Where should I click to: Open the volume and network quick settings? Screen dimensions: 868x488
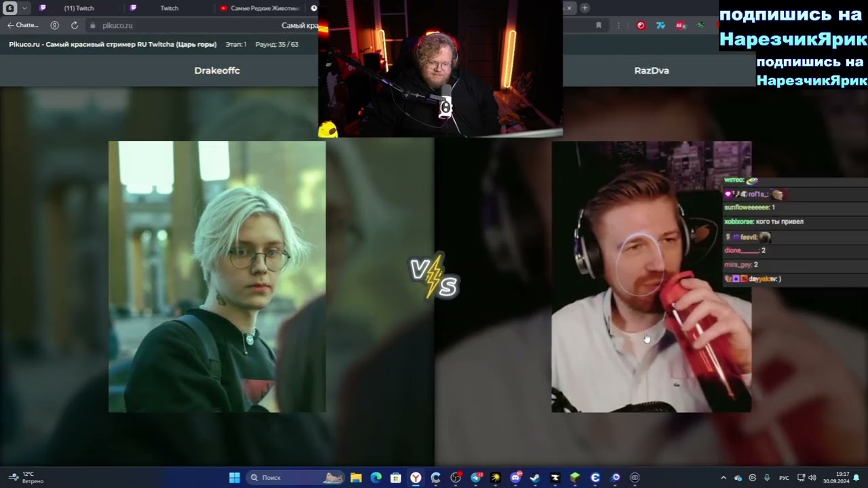[806, 478]
